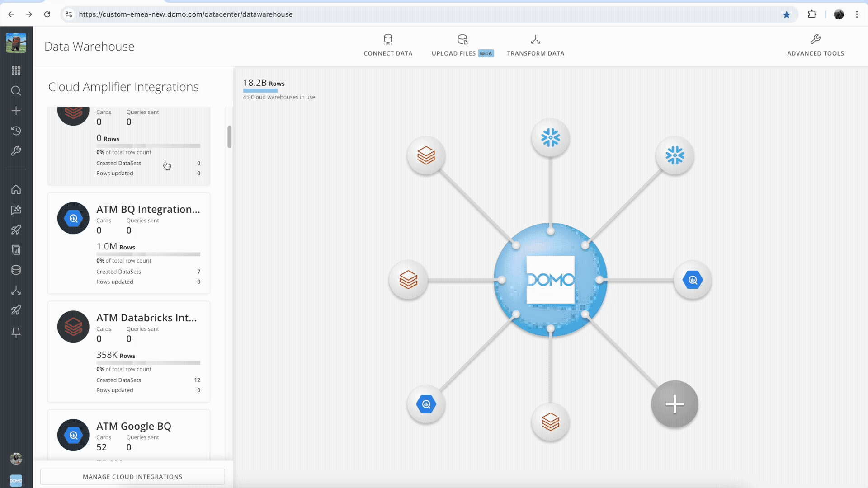Image resolution: width=868 pixels, height=488 pixels.
Task: Open Connect Data
Action: (x=388, y=45)
